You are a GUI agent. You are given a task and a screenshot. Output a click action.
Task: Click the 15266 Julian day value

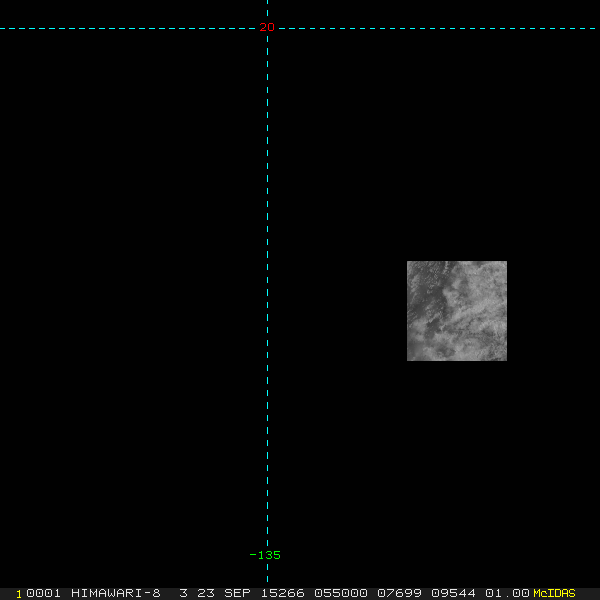[283, 593]
